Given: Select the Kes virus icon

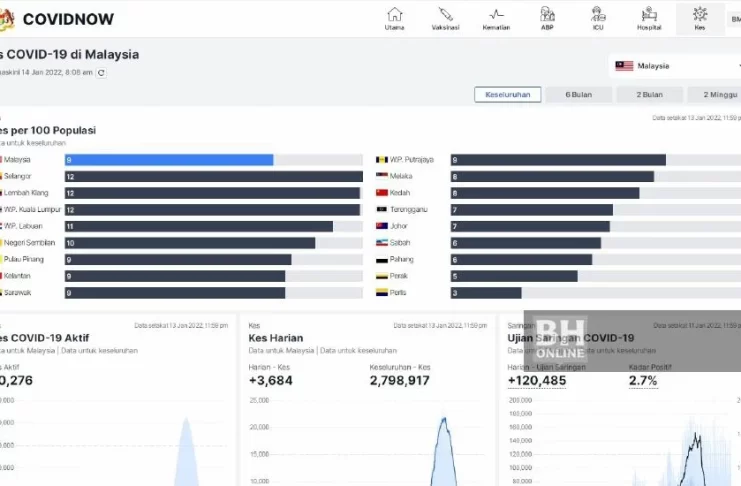Looking at the screenshot, I should pyautogui.click(x=700, y=14).
